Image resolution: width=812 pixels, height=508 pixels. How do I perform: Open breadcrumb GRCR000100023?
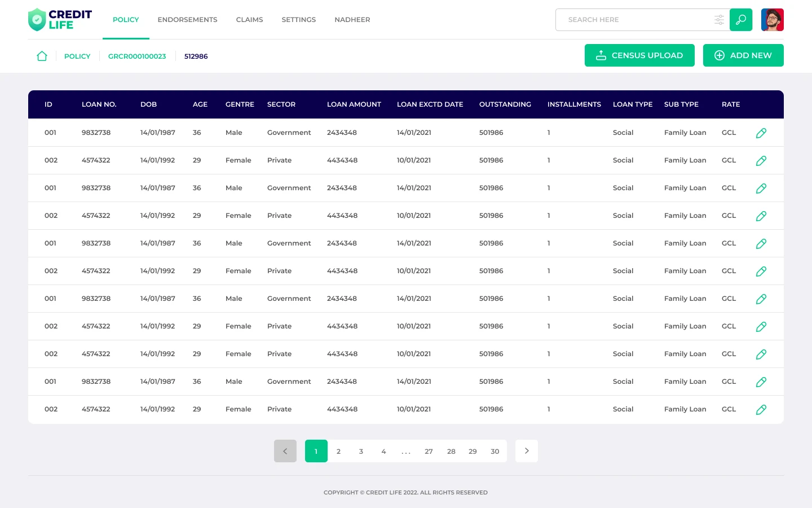point(137,56)
